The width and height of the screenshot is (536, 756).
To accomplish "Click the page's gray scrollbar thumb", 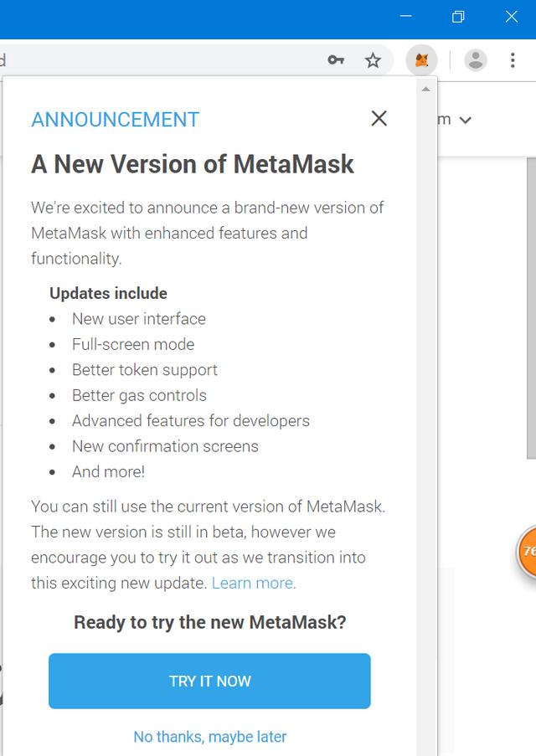I will pyautogui.click(x=531, y=307).
